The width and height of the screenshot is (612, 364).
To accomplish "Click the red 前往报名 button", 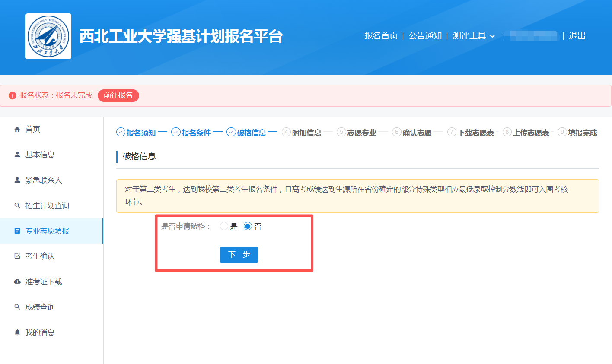I will 118,95.
